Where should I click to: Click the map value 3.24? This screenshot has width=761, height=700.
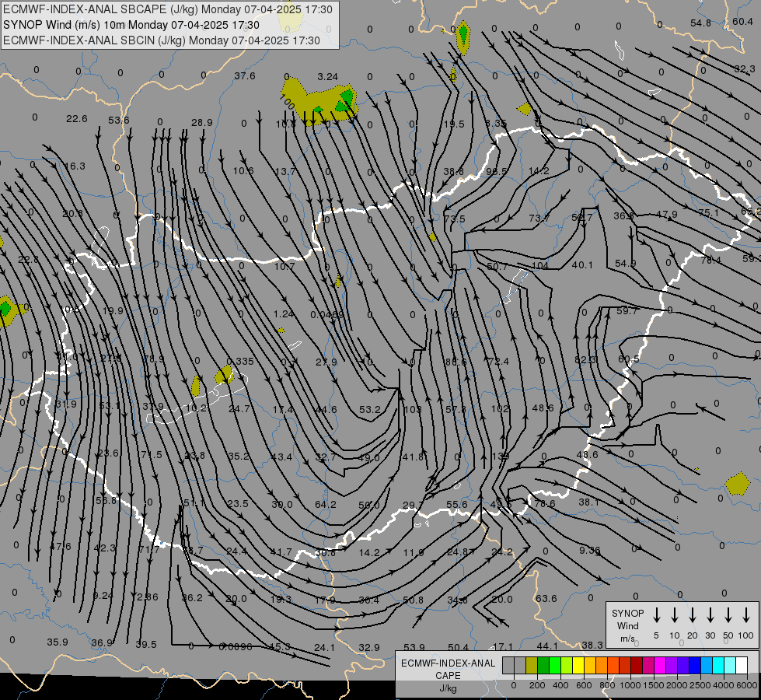pos(327,77)
